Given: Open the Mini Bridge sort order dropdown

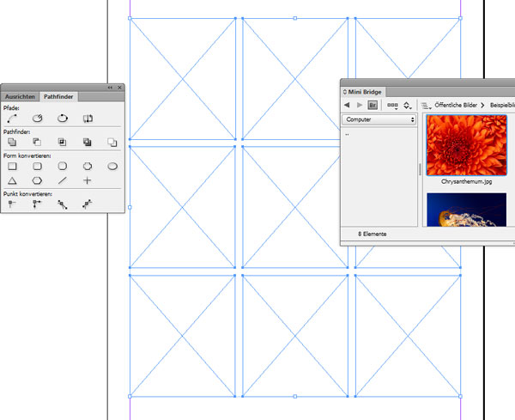Looking at the screenshot, I should [x=408, y=105].
